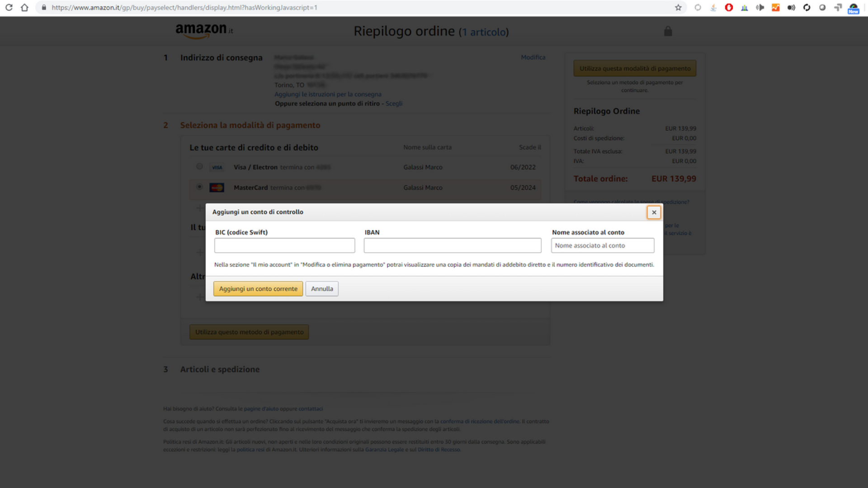Open 'pagine d'aiuto' help link
The height and width of the screenshot is (488, 868).
[261, 408]
